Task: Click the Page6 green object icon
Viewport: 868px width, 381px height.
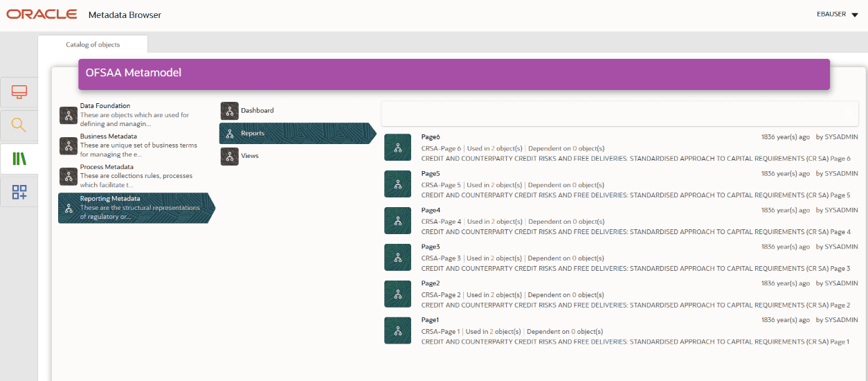Action: pos(397,148)
